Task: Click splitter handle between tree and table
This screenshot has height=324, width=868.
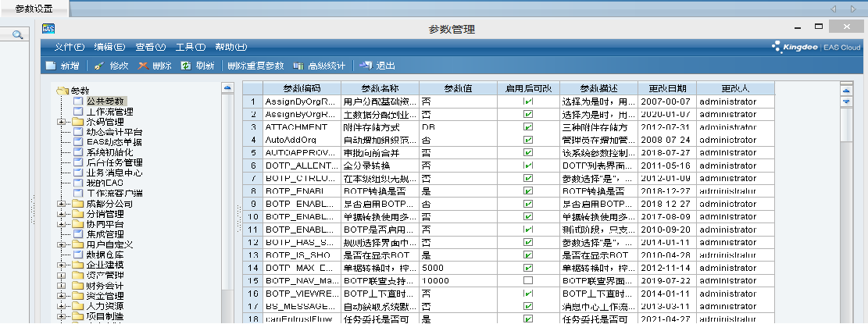Action: click(x=238, y=219)
